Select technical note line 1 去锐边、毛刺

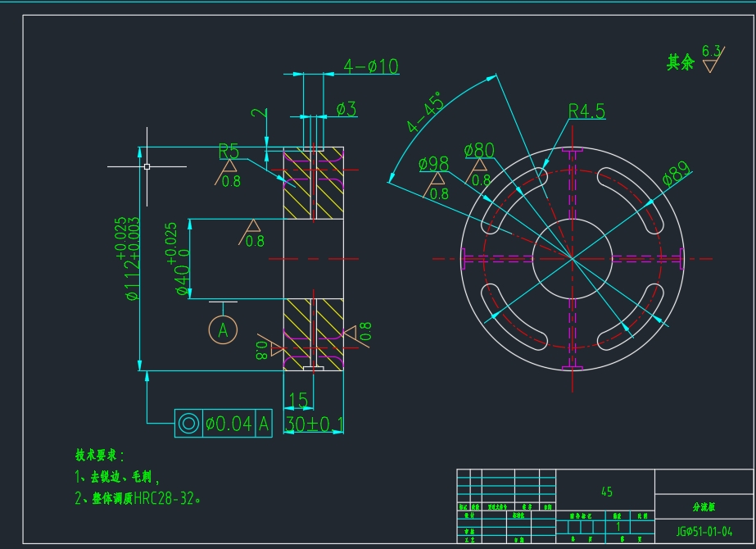point(117,477)
